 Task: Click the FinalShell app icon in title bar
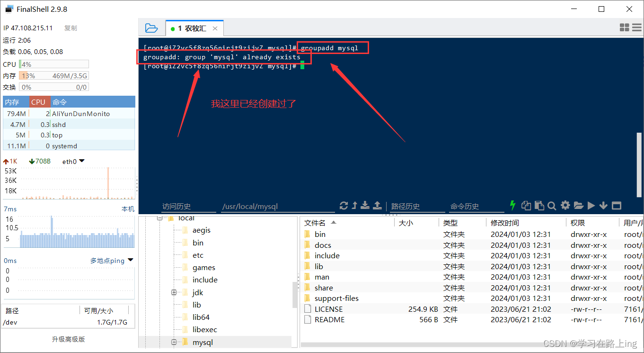[x=9, y=9]
